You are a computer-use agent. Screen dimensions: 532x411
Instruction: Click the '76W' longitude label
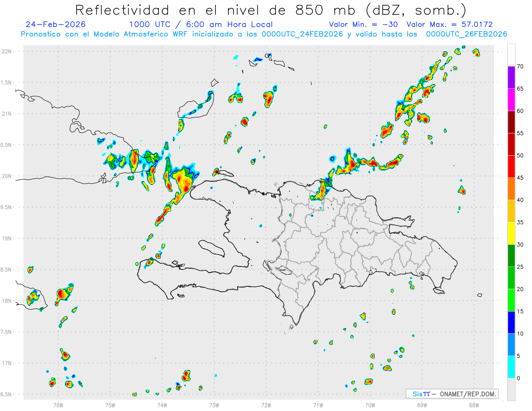click(58, 405)
